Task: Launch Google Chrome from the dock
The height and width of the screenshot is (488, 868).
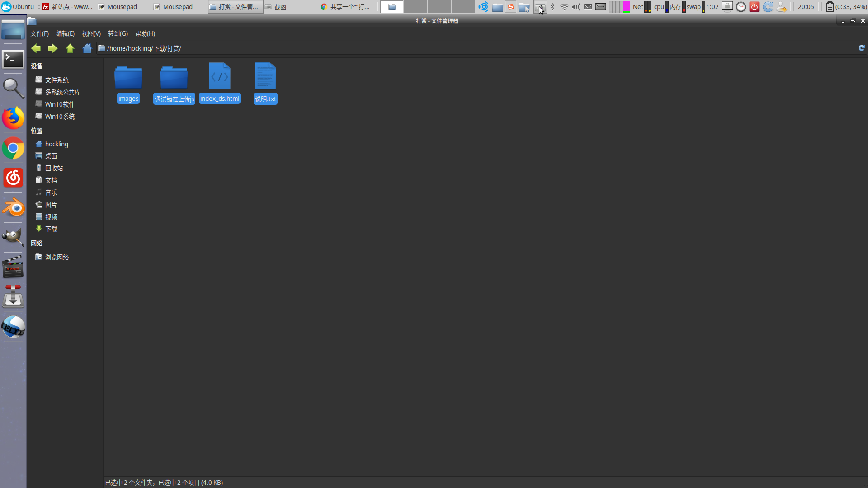Action: coord(13,148)
